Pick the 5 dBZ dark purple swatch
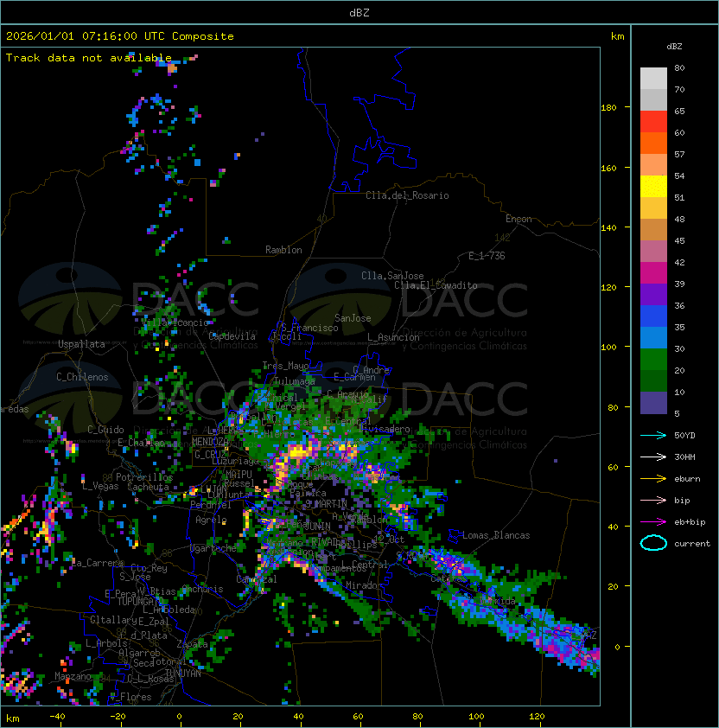Viewport: 719px width, 728px height. pos(653,403)
